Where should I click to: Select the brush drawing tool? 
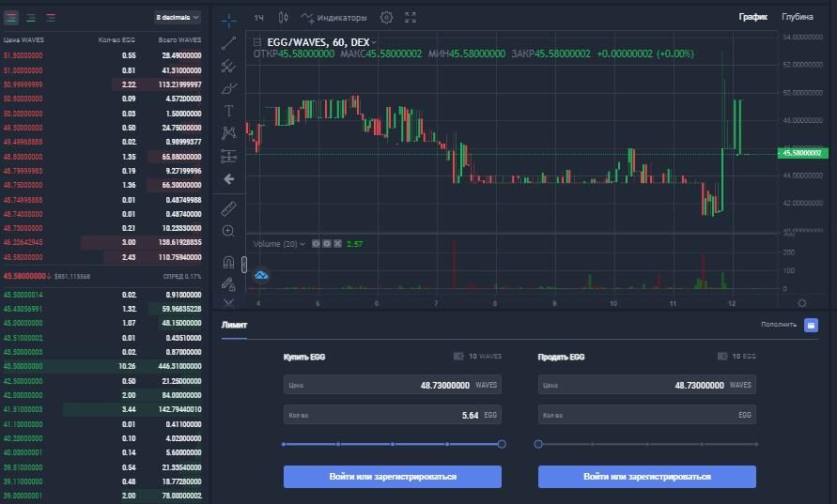tap(228, 88)
